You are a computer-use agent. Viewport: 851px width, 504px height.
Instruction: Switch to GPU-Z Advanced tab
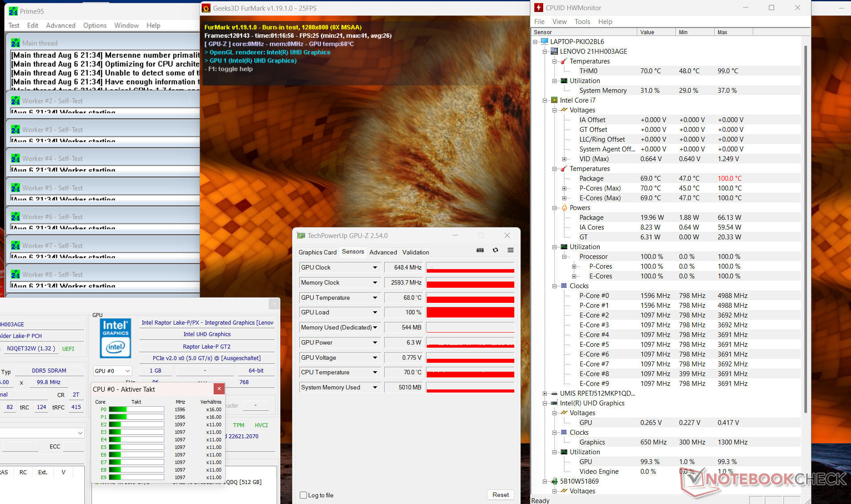[x=383, y=252]
